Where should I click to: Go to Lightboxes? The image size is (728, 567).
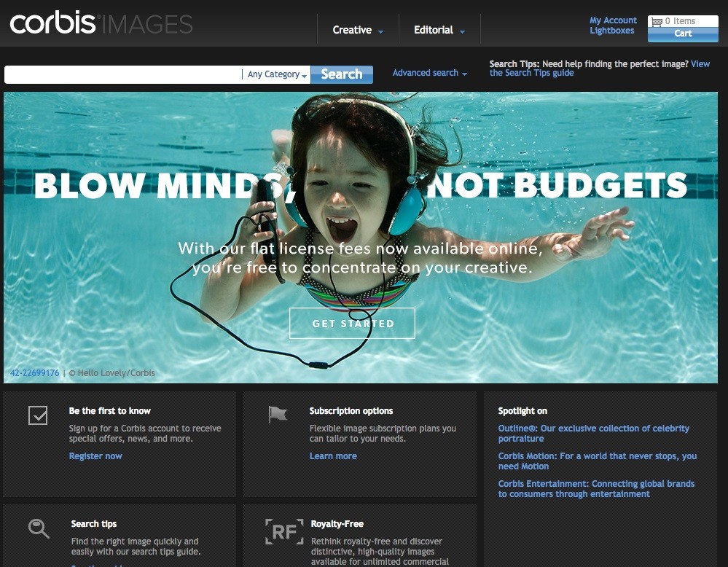pos(611,31)
